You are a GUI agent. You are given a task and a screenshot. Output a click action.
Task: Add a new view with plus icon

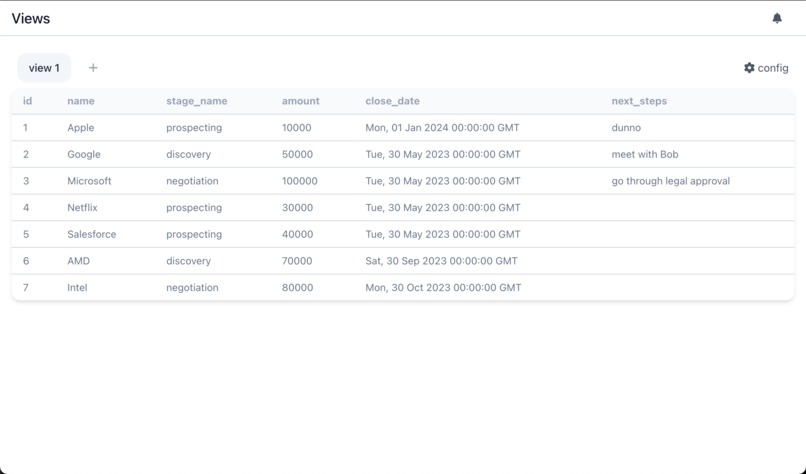click(x=93, y=68)
